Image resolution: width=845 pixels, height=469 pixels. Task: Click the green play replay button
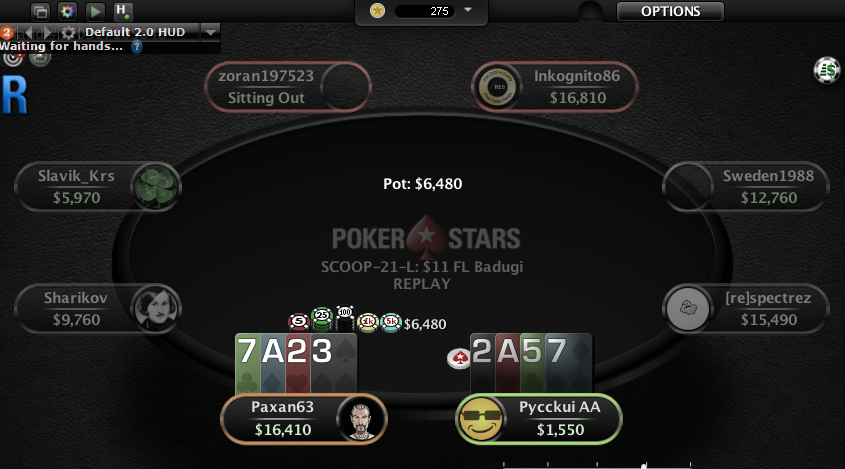[95, 11]
